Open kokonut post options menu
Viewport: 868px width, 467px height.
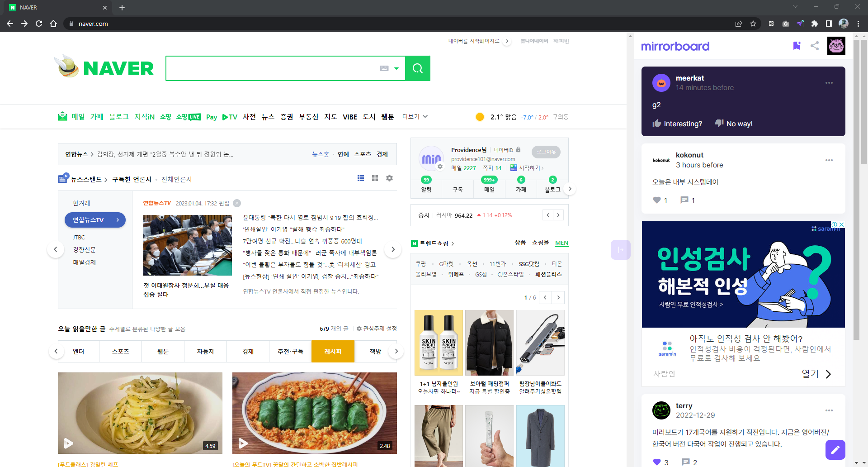(x=829, y=160)
